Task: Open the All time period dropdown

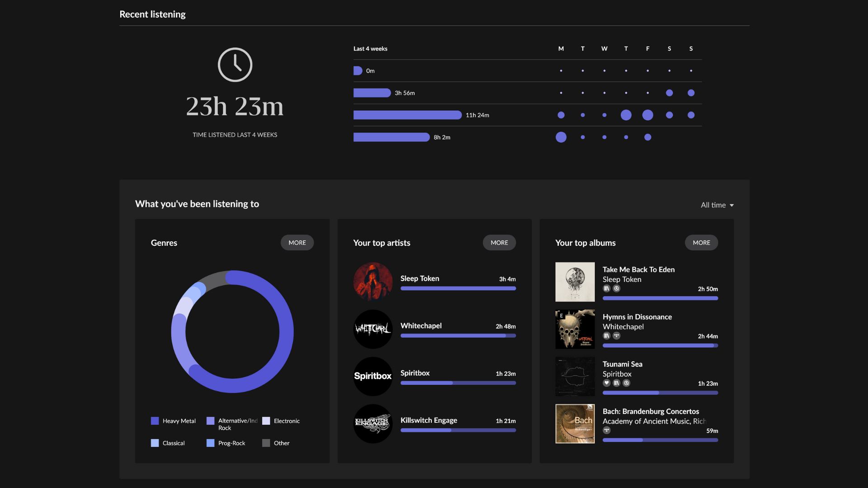Action: (717, 205)
